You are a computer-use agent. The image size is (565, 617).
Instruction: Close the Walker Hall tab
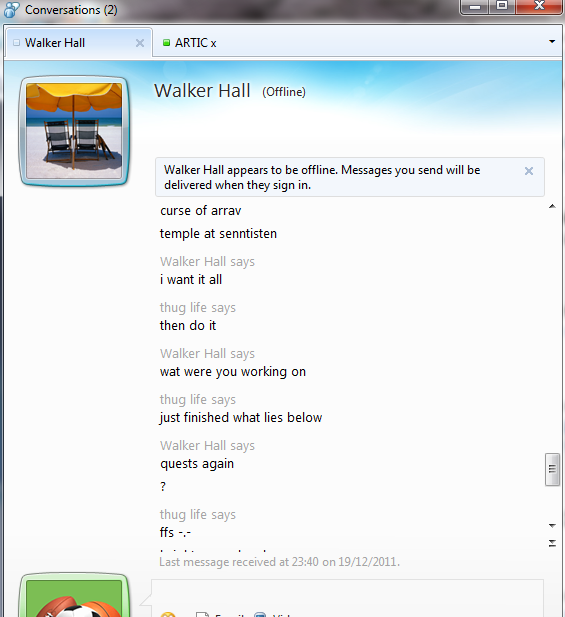point(140,43)
